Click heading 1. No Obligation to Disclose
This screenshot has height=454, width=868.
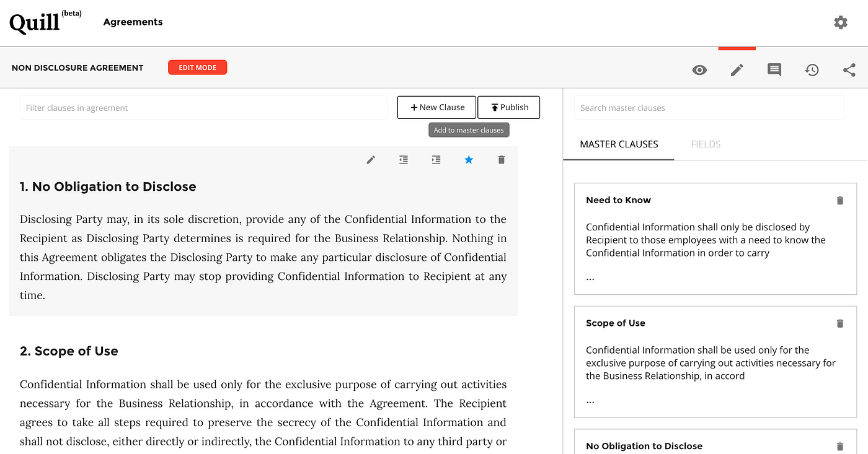coord(108,186)
